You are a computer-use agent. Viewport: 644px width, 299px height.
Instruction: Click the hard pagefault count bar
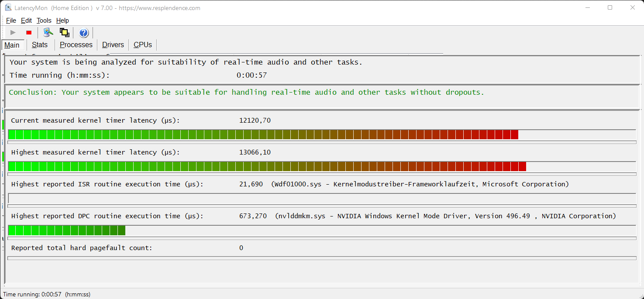click(x=322, y=258)
